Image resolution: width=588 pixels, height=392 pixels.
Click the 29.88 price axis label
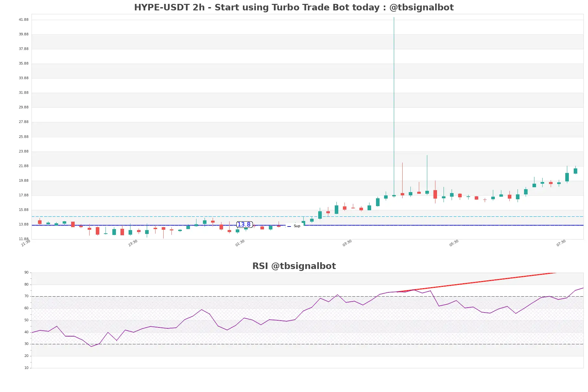[x=23, y=107]
